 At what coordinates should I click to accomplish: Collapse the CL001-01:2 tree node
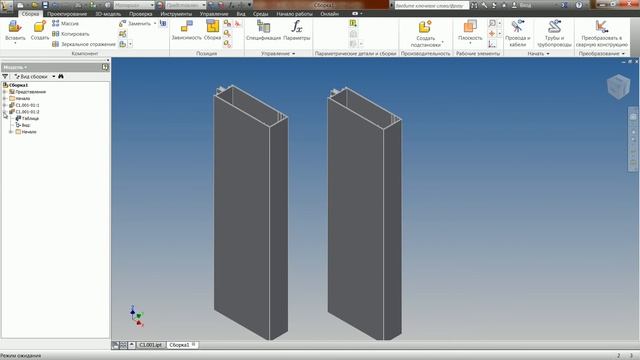click(x=4, y=111)
